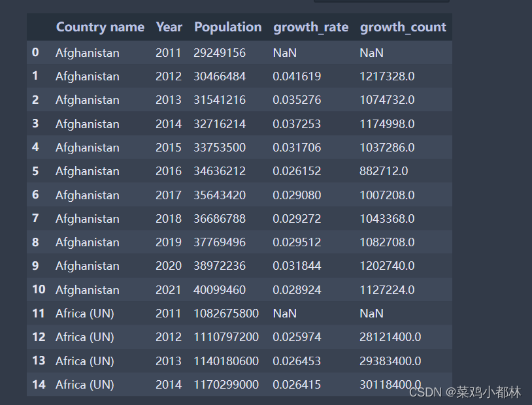This screenshot has height=405, width=532.
Task: Select growth count 28121400.0
Action: tap(391, 337)
